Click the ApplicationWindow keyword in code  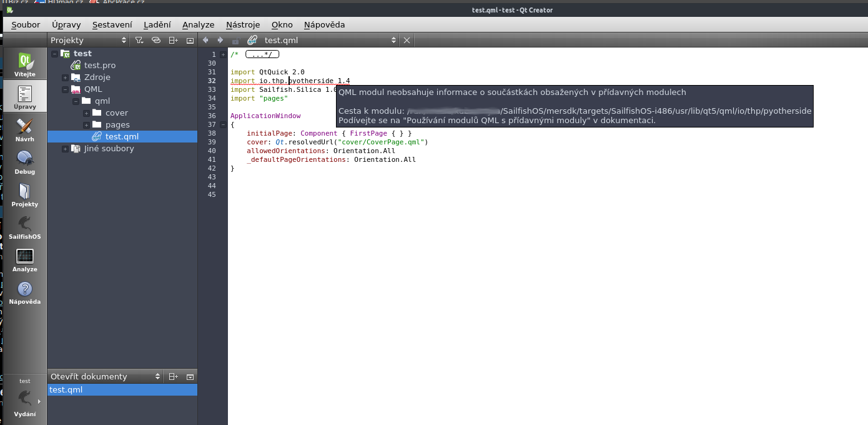pos(265,116)
